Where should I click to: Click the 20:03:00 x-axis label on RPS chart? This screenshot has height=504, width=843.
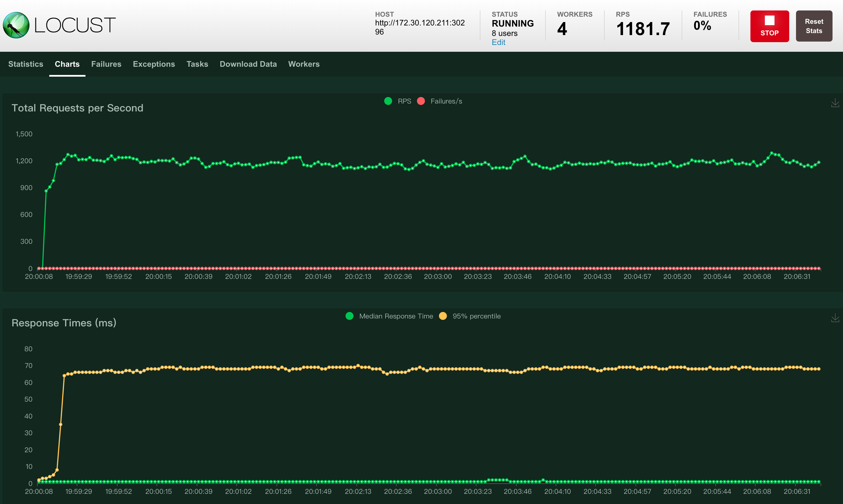tap(438, 277)
